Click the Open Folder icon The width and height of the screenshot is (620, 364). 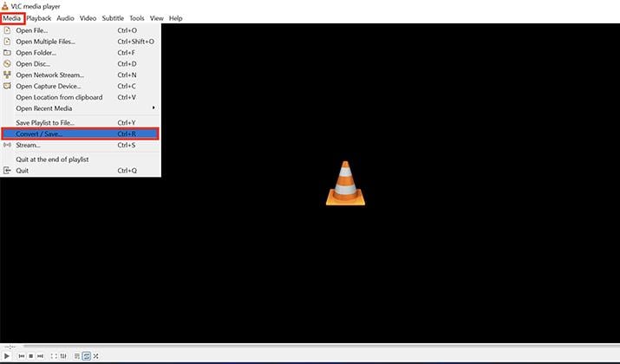point(7,53)
